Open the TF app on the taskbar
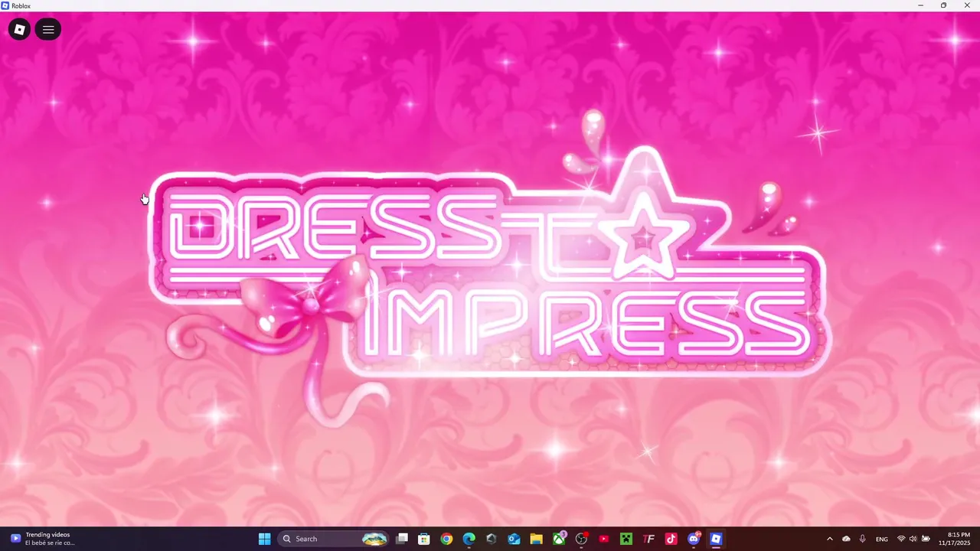The width and height of the screenshot is (980, 551). tap(648, 539)
